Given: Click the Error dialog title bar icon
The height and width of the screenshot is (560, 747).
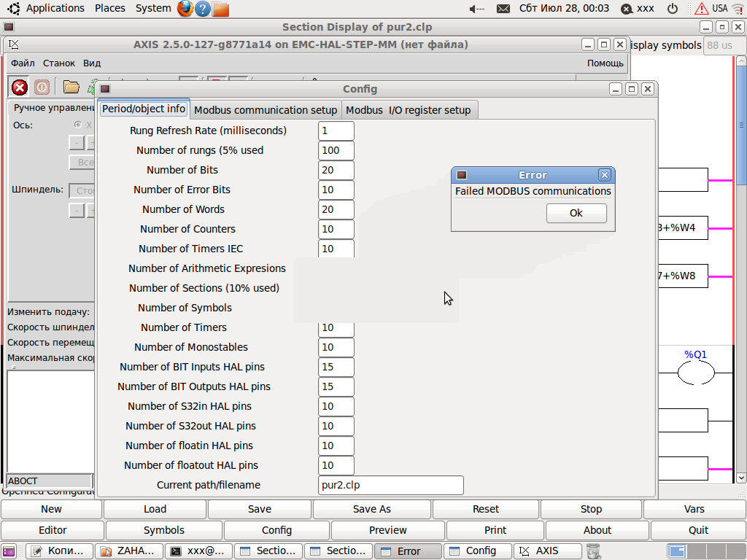Looking at the screenshot, I should pyautogui.click(x=462, y=175).
